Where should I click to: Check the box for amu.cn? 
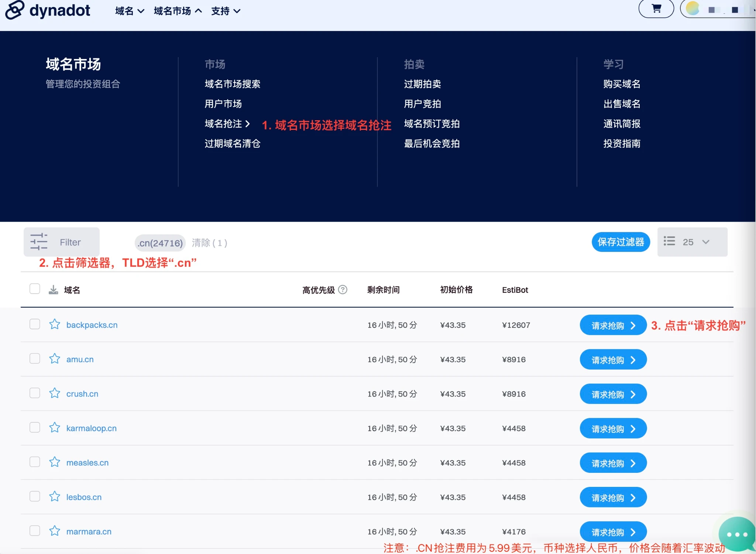35,359
